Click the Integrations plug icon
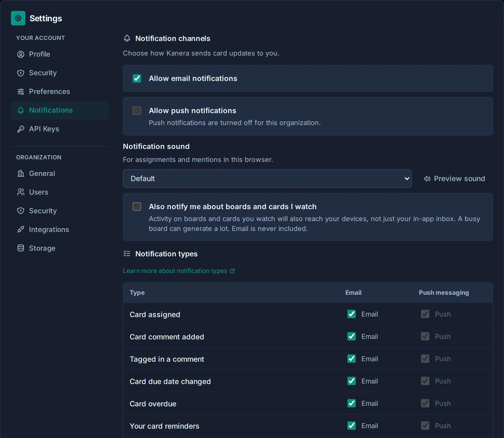Viewport: 504px width, 438px height. [21, 229]
